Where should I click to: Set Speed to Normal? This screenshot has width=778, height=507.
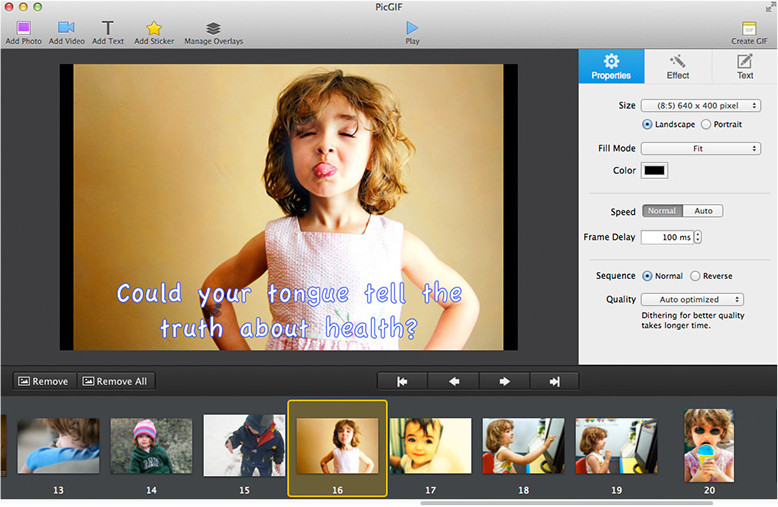(x=662, y=211)
